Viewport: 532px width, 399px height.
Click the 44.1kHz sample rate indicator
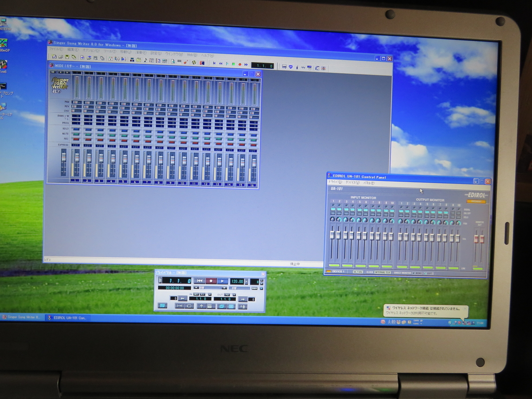(x=358, y=272)
